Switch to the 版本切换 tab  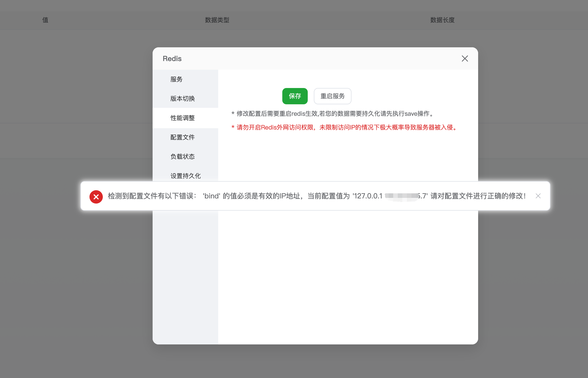[x=182, y=99]
